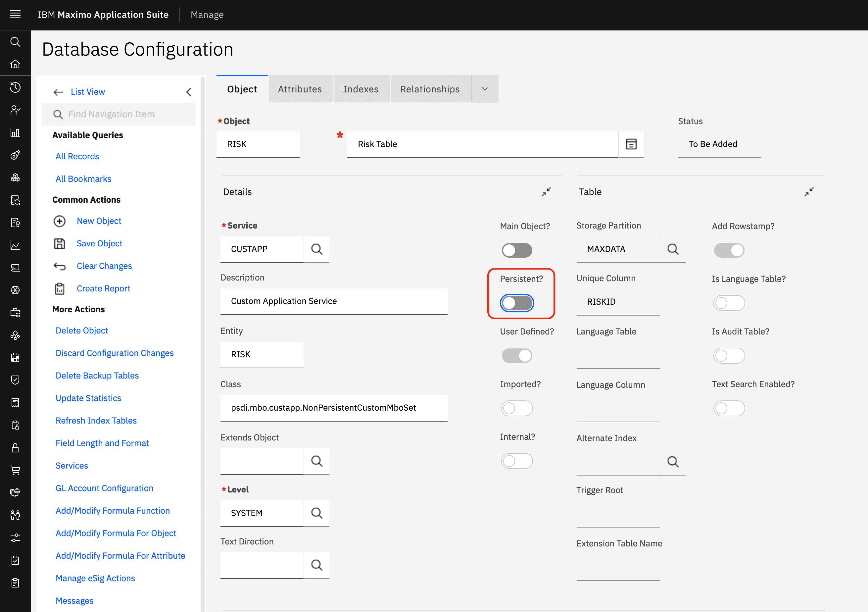The image size is (868, 612).
Task: Toggle the Is Audit Table? switch
Action: (729, 356)
